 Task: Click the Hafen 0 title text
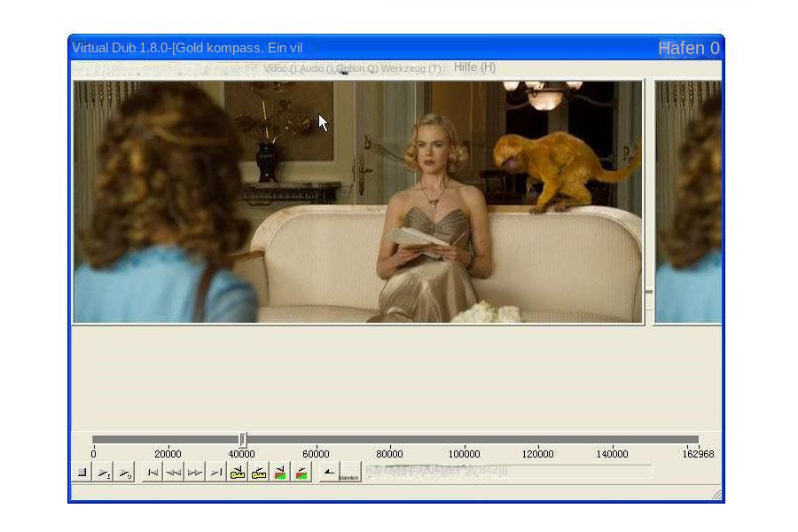pyautogui.click(x=689, y=49)
